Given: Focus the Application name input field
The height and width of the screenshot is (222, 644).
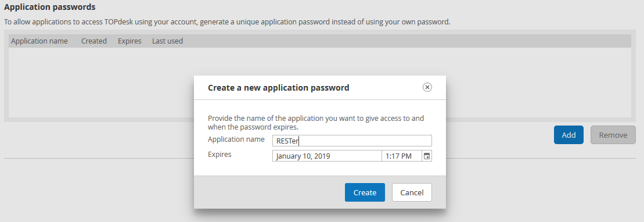Looking at the screenshot, I should click(352, 141).
